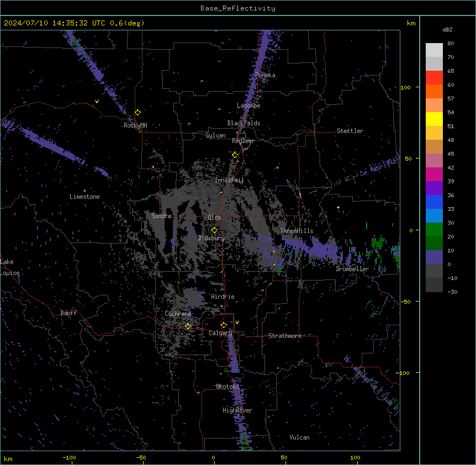The width and height of the screenshot is (476, 465).
Task: Select the dark green 20-10 dBZ swatch
Action: [434, 244]
